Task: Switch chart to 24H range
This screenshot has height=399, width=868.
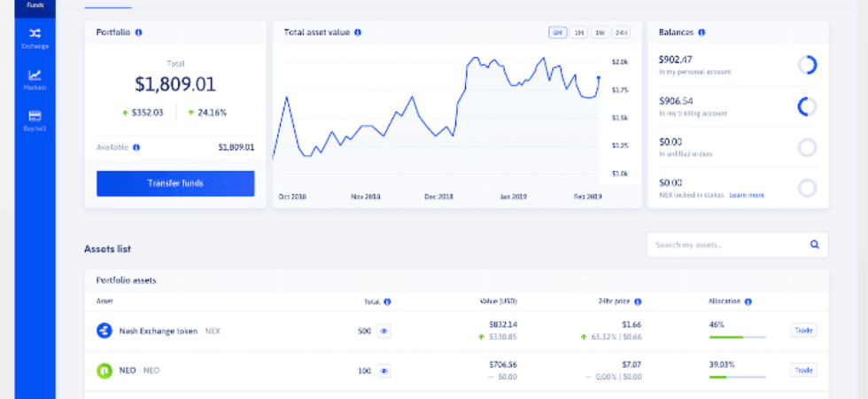Action: [x=622, y=33]
